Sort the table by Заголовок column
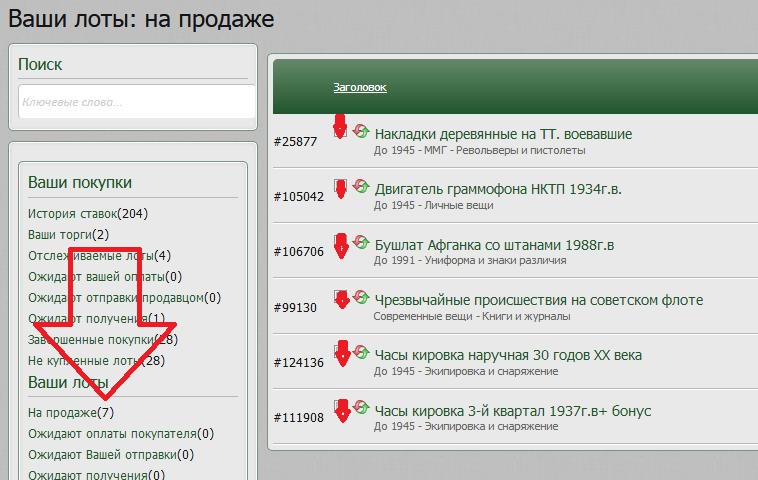The height and width of the screenshot is (480, 758). 360,87
